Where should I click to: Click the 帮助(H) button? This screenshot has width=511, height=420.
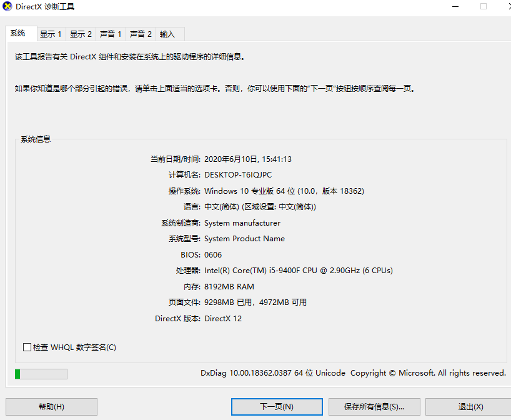51,407
